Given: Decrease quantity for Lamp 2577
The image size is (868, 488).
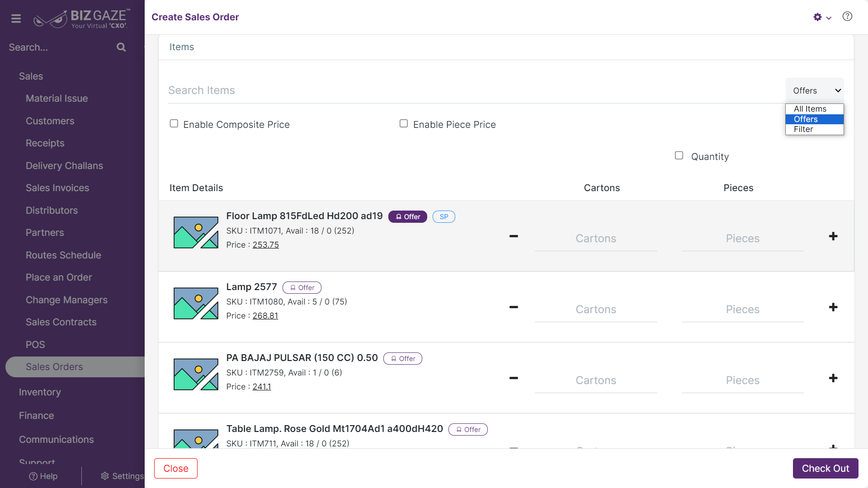Looking at the screenshot, I should click(514, 307).
